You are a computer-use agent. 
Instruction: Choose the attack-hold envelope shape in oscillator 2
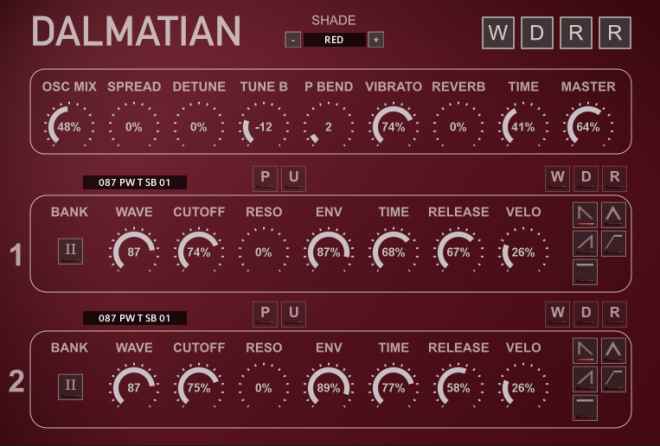(613, 377)
